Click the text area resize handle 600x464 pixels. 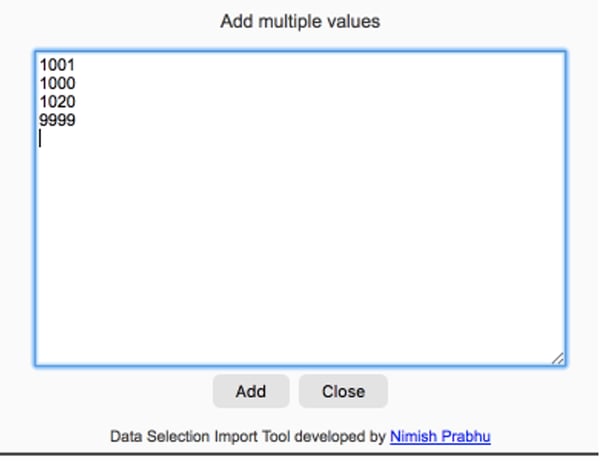coord(558,358)
